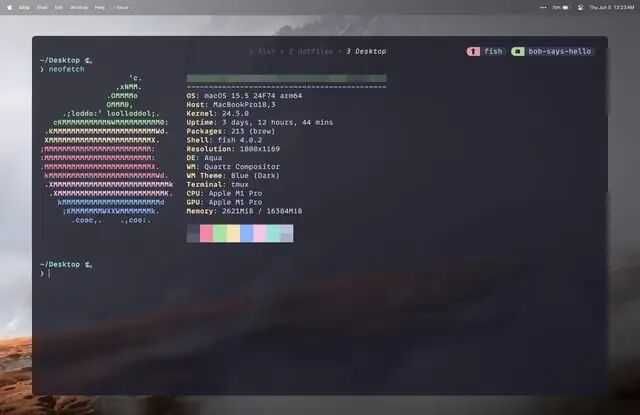Screen dimensions: 640x415
Task: Click the fish label in tmux status
Action: click(x=493, y=51)
